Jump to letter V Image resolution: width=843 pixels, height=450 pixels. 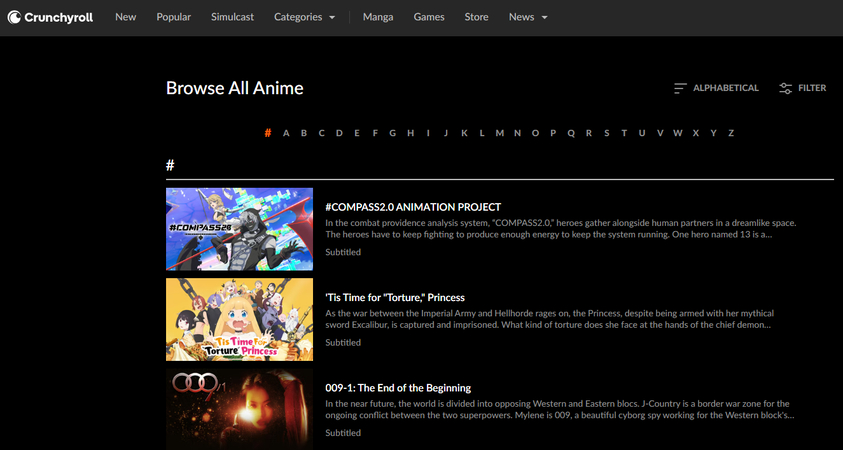point(660,133)
